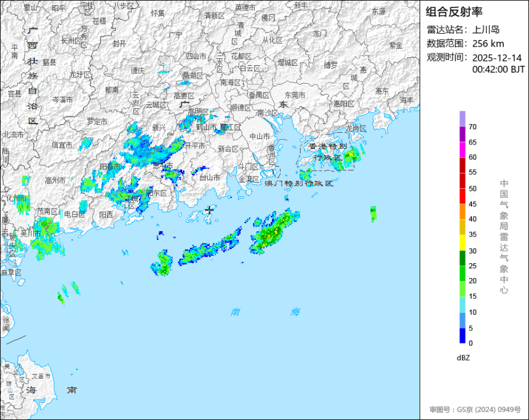
Task: Select the 番禺区 map label
Action: click(259, 95)
